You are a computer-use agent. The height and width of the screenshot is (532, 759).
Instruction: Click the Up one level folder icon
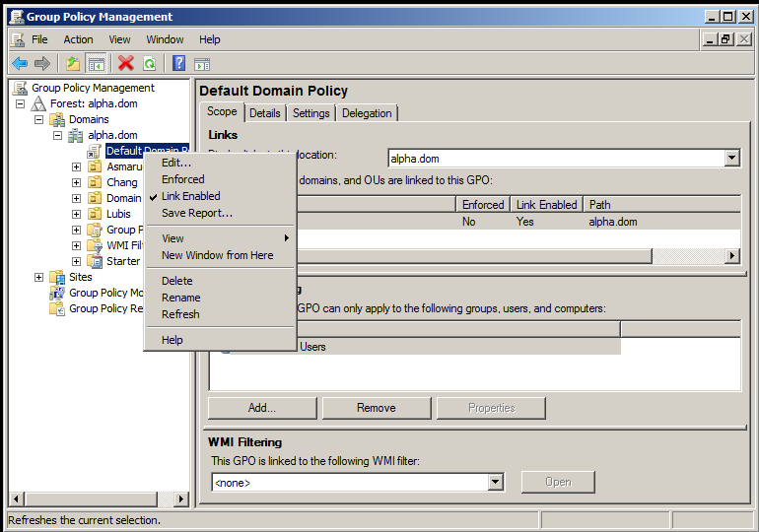click(x=73, y=63)
